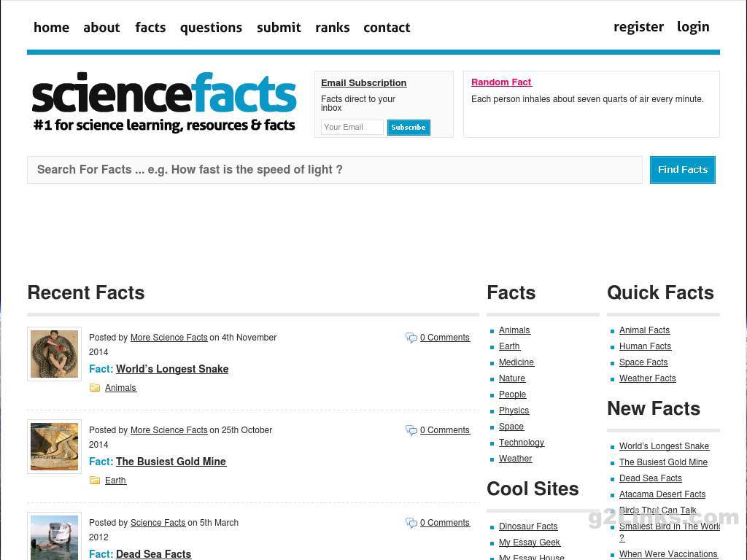Image resolution: width=747 pixels, height=560 pixels.
Task: Focus the Your Email input field
Action: (x=352, y=128)
